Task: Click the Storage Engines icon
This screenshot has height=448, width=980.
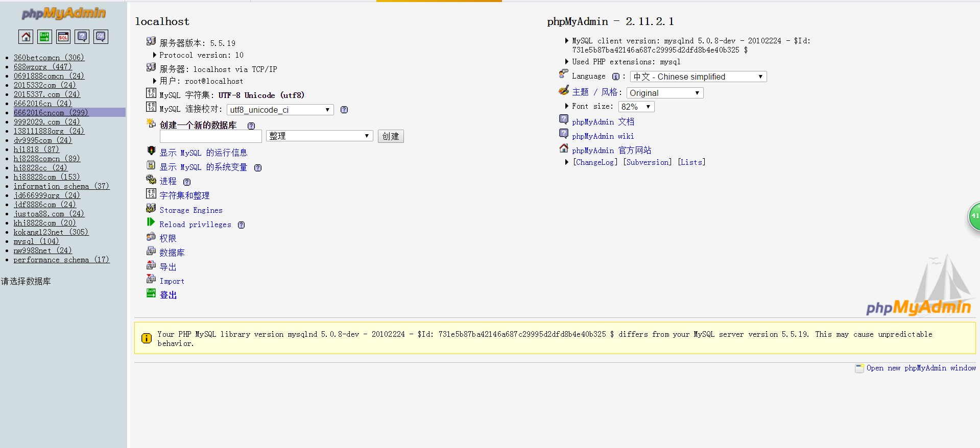Action: pos(151,208)
